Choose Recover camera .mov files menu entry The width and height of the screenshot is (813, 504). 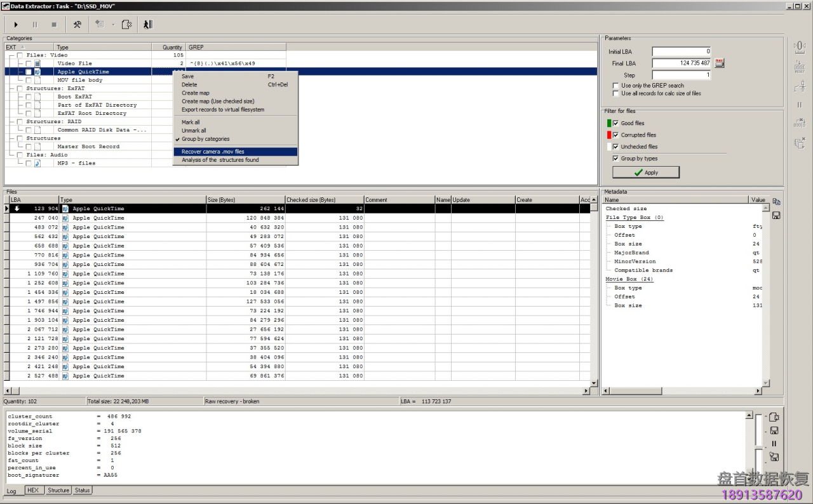point(213,152)
